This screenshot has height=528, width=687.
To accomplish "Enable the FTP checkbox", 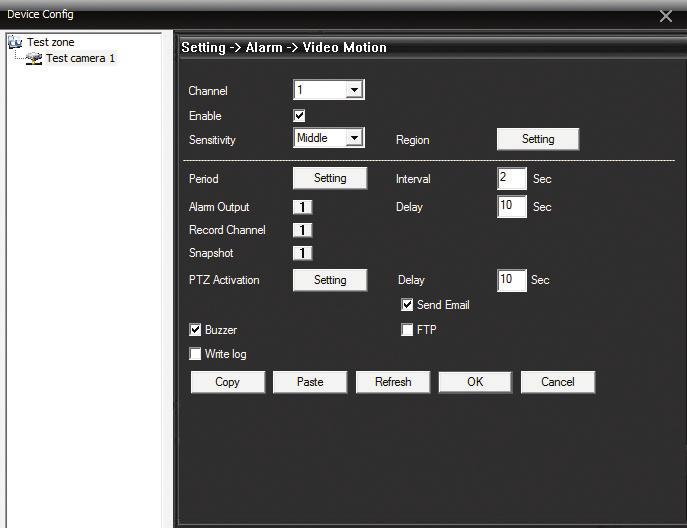I will click(x=407, y=330).
